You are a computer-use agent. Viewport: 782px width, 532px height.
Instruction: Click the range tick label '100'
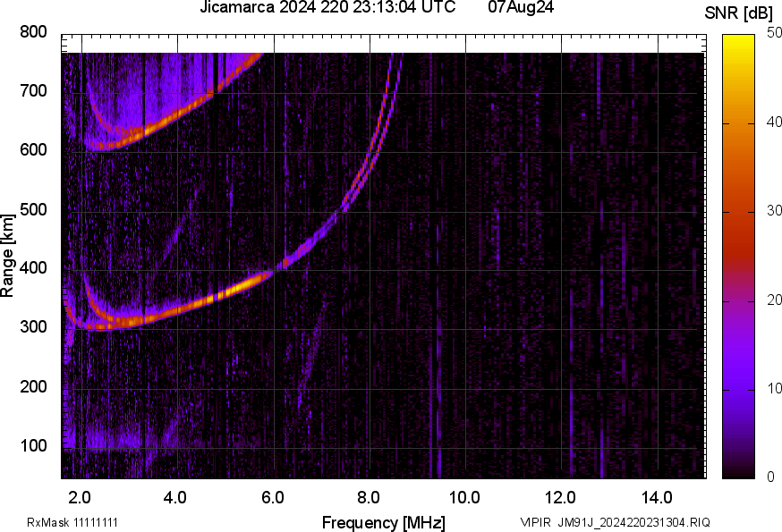click(33, 445)
